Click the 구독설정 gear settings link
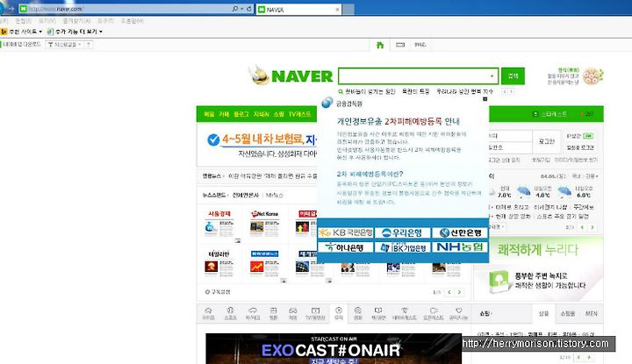This screenshot has width=632, height=364. [x=218, y=292]
